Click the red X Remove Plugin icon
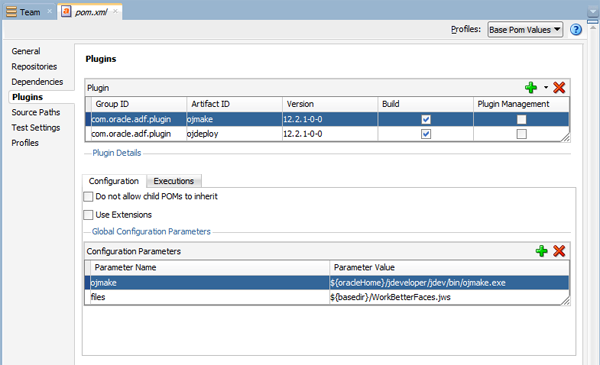600x365 pixels. (x=559, y=88)
